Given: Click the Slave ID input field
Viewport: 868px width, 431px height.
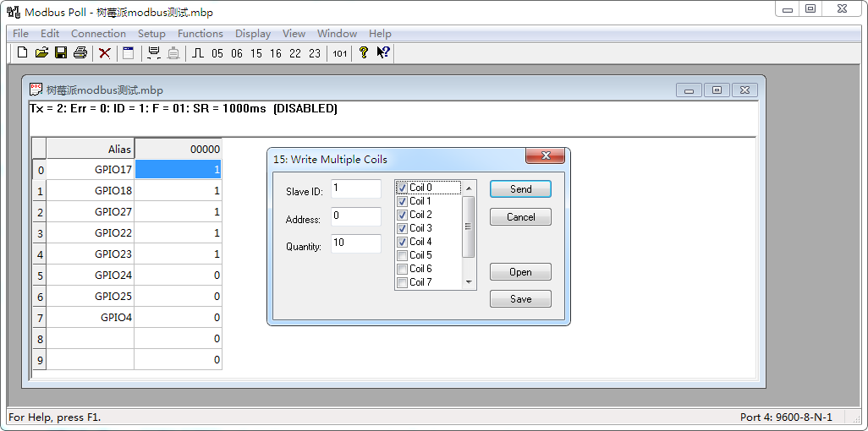Looking at the screenshot, I should click(x=356, y=188).
